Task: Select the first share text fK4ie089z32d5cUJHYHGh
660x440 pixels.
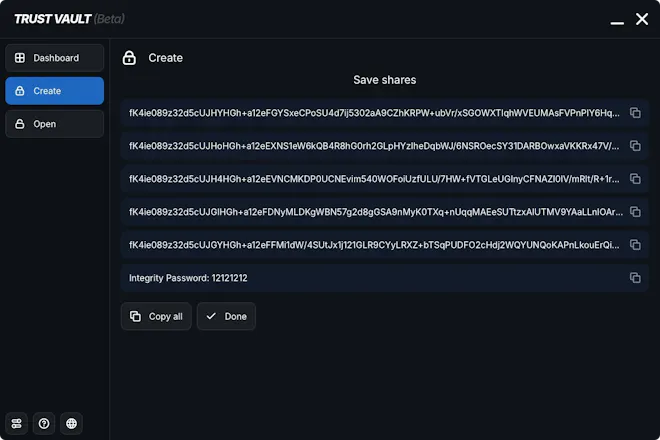Action: (x=374, y=113)
